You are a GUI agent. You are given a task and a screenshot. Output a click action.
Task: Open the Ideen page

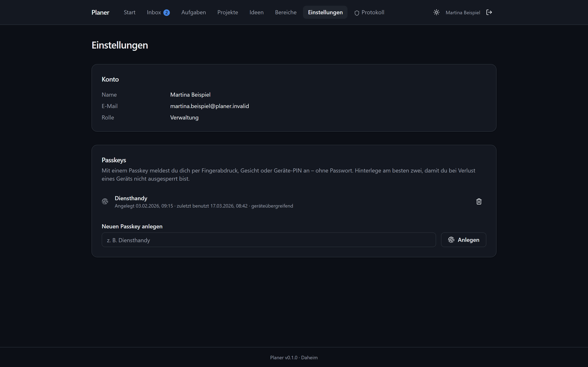click(x=256, y=12)
